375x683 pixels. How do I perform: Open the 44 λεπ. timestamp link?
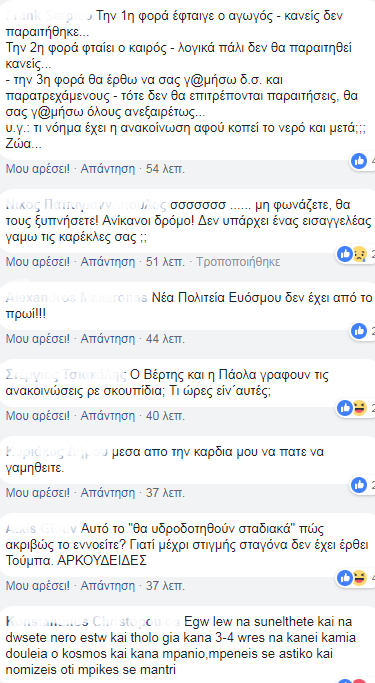(x=166, y=338)
